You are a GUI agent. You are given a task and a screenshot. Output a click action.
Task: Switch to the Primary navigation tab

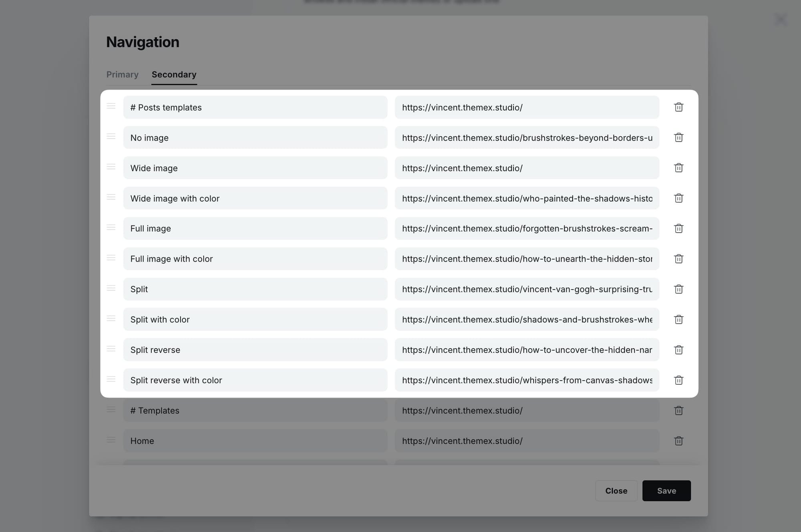pos(122,75)
